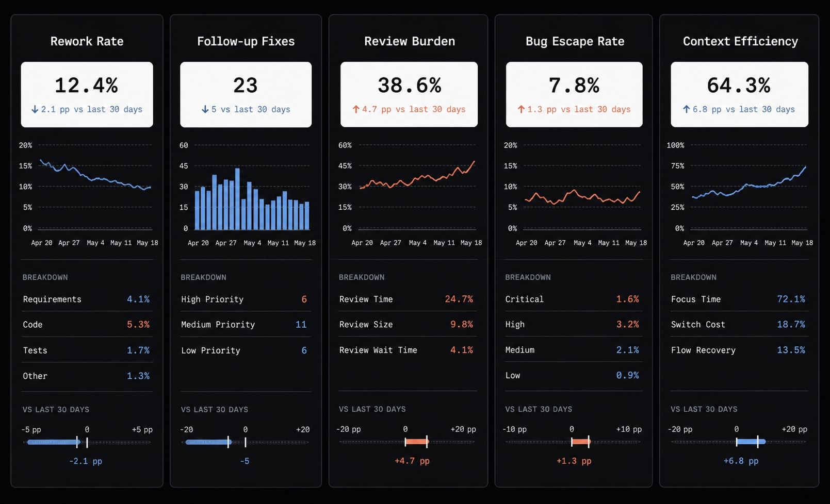This screenshot has width=830, height=504.
Task: Select the High 3.2% bug row
Action: point(573,325)
